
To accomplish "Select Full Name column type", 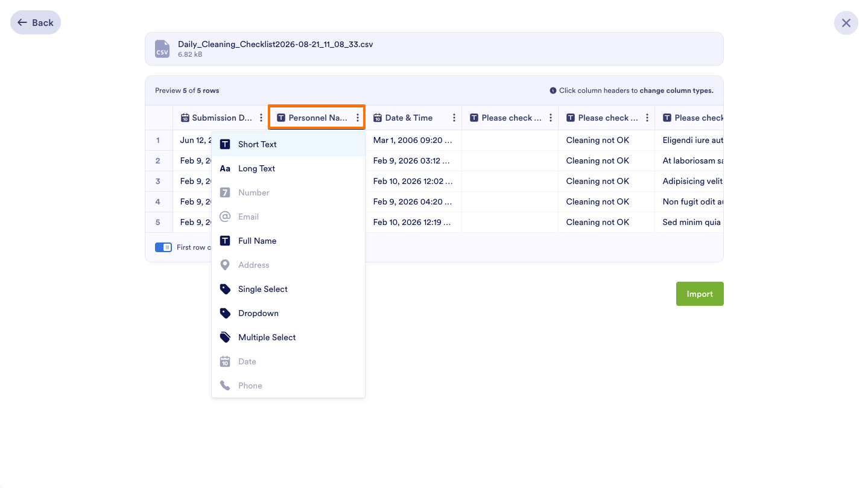I will pyautogui.click(x=288, y=241).
